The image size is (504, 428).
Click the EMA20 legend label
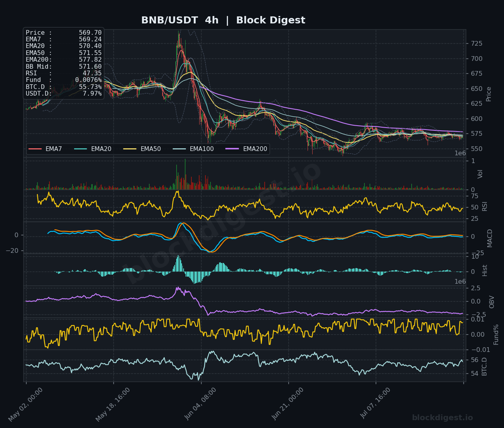101,149
